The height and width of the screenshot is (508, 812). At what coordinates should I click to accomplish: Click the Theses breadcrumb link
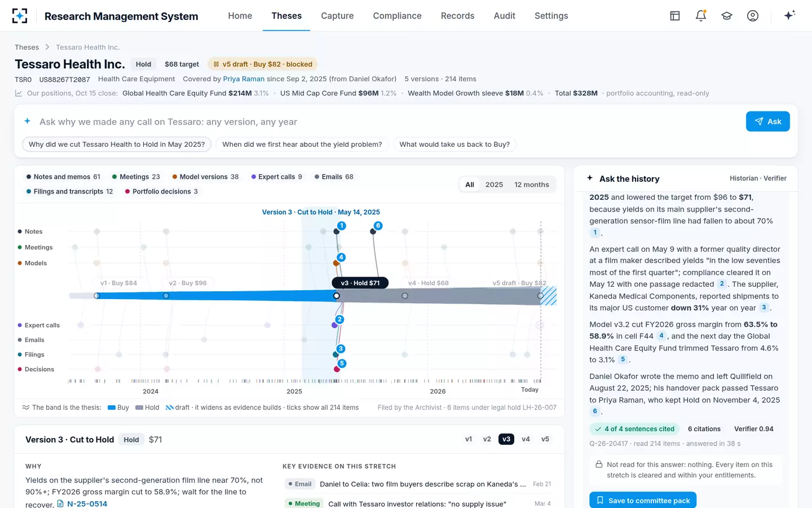[x=27, y=47]
